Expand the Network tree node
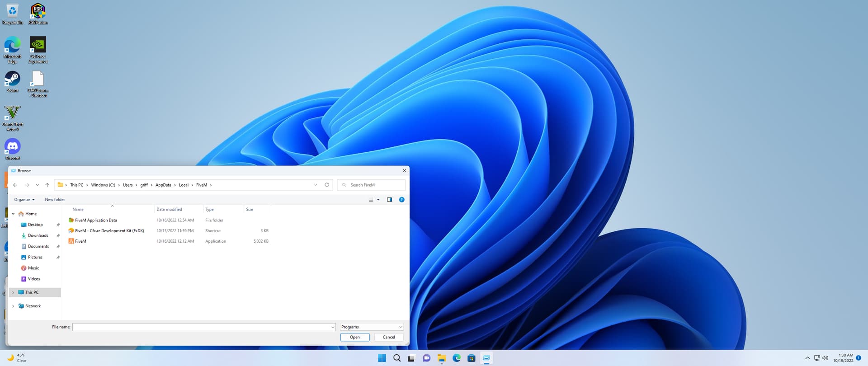 tap(13, 306)
